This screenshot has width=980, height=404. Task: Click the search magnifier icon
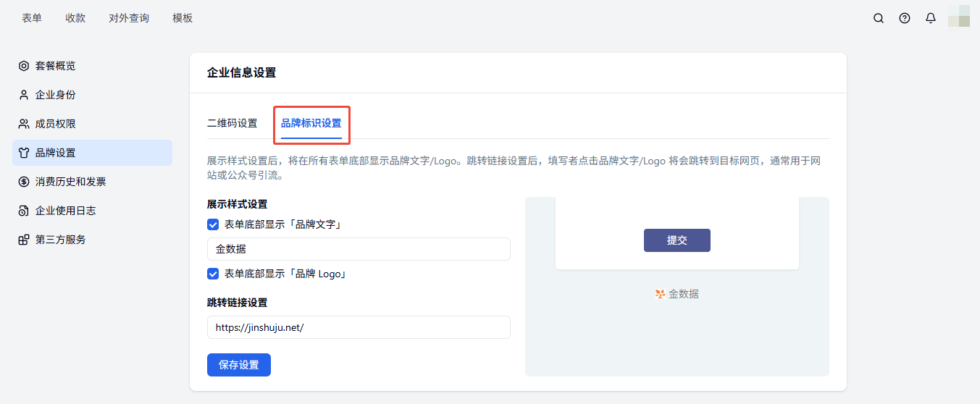(x=879, y=18)
